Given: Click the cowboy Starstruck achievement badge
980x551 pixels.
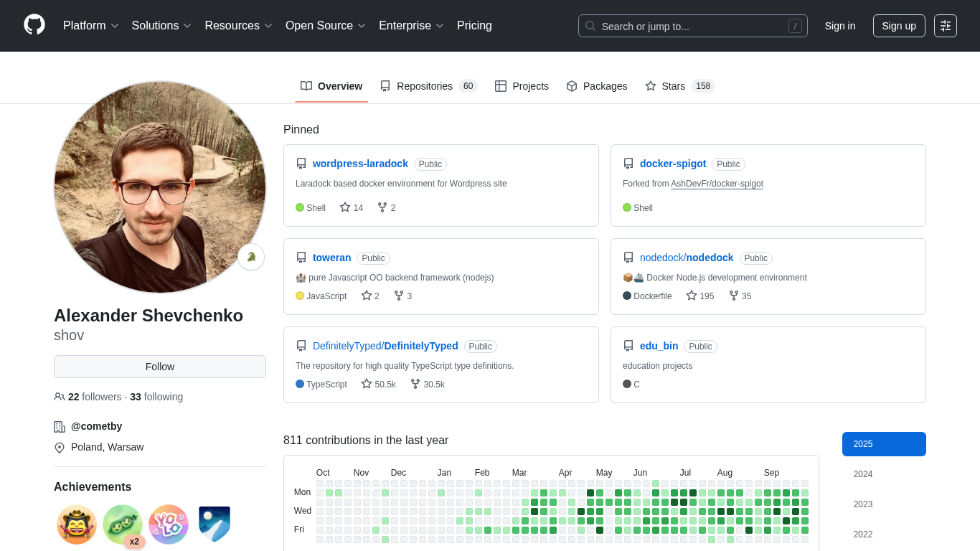Looking at the screenshot, I should click(x=77, y=524).
